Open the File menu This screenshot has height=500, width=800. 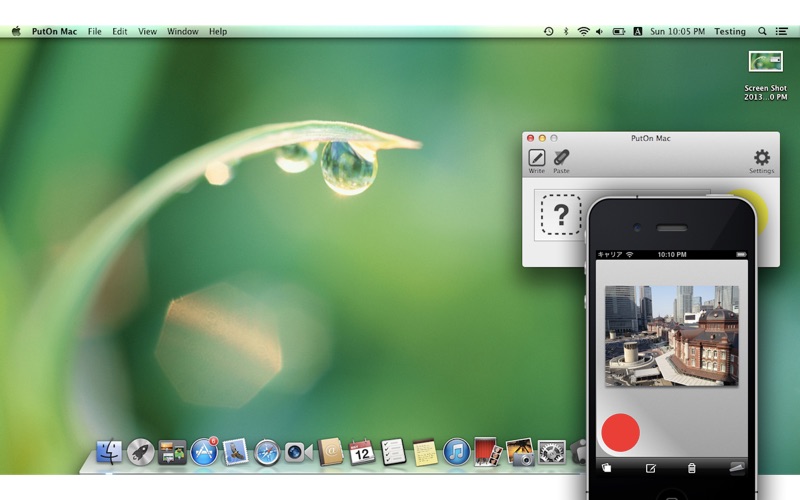(94, 31)
